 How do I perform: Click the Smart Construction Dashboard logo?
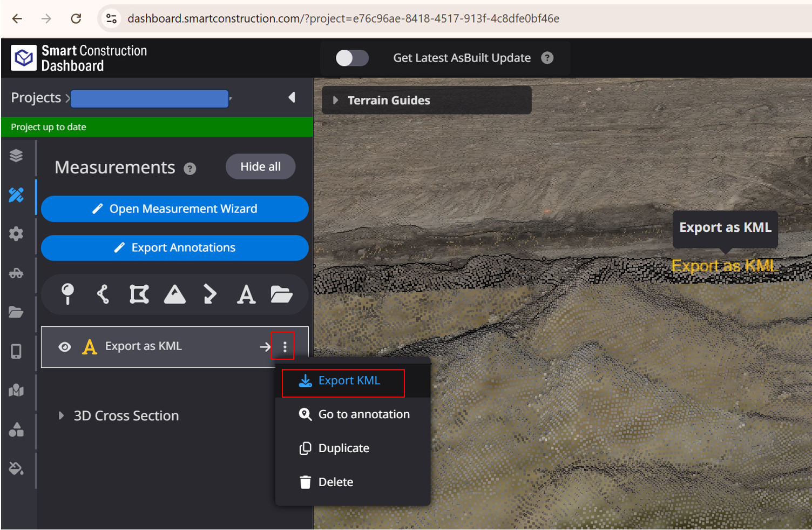click(x=79, y=58)
